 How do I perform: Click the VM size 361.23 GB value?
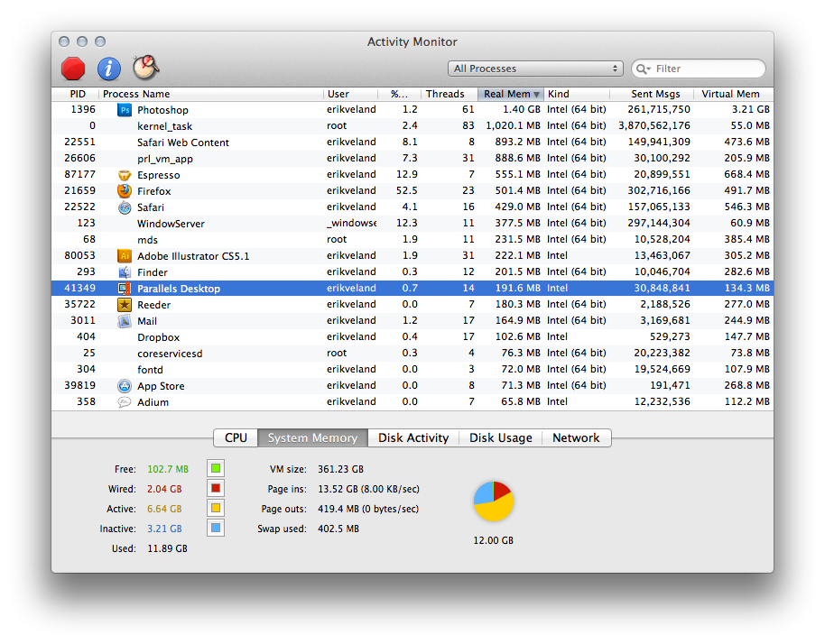tap(340, 469)
